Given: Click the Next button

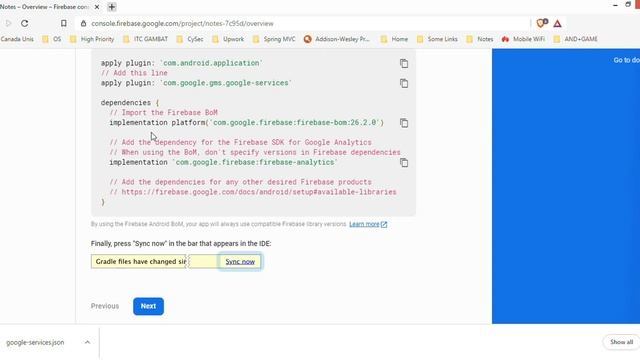Looking at the screenshot, I should coord(148,306).
